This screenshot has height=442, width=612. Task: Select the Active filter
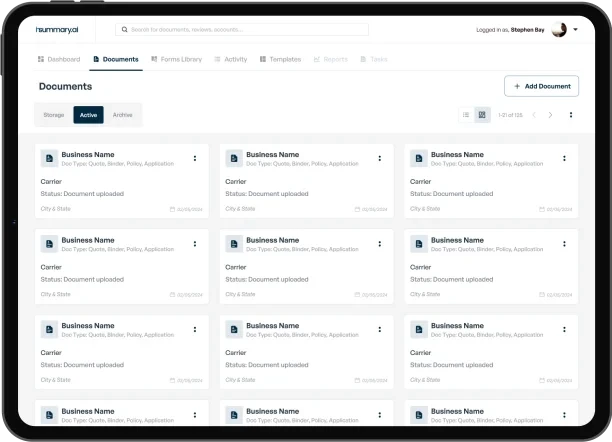click(89, 115)
